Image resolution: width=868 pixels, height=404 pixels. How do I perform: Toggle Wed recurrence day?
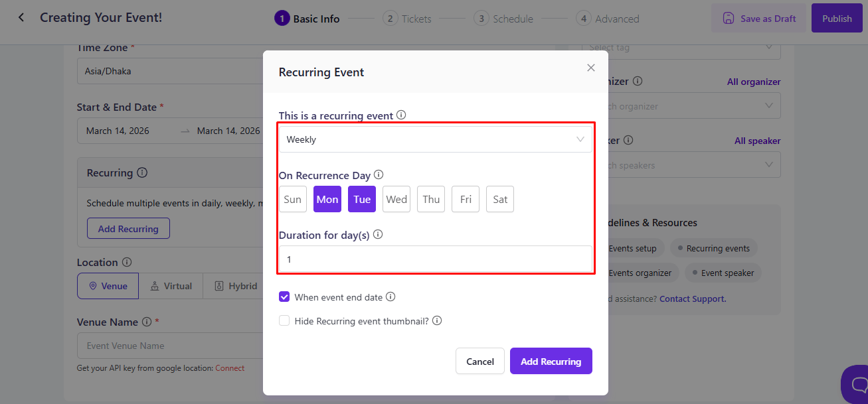point(396,199)
